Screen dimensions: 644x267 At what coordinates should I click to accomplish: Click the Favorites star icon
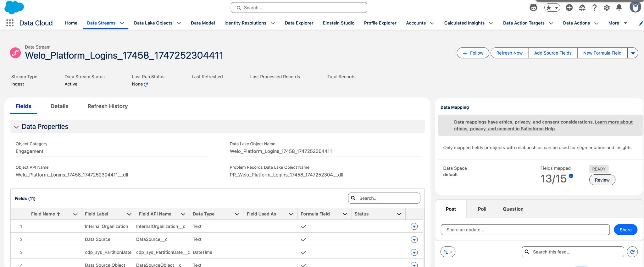[549, 8]
